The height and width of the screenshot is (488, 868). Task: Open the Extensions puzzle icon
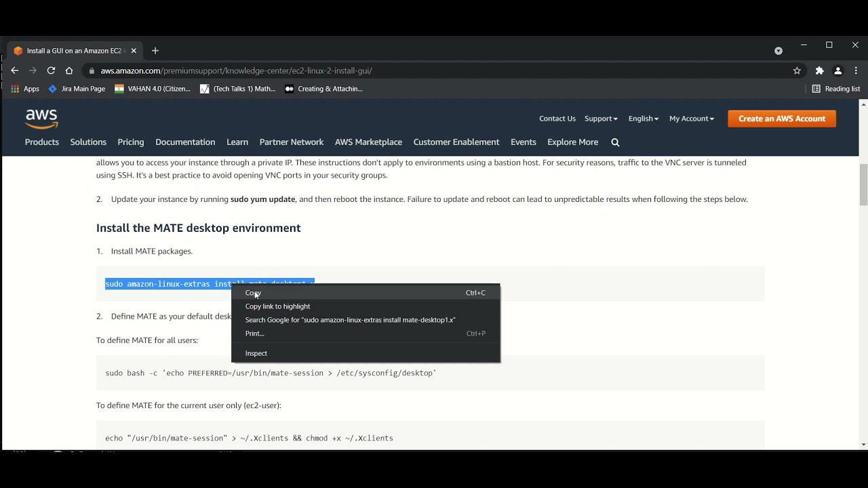pyautogui.click(x=820, y=70)
